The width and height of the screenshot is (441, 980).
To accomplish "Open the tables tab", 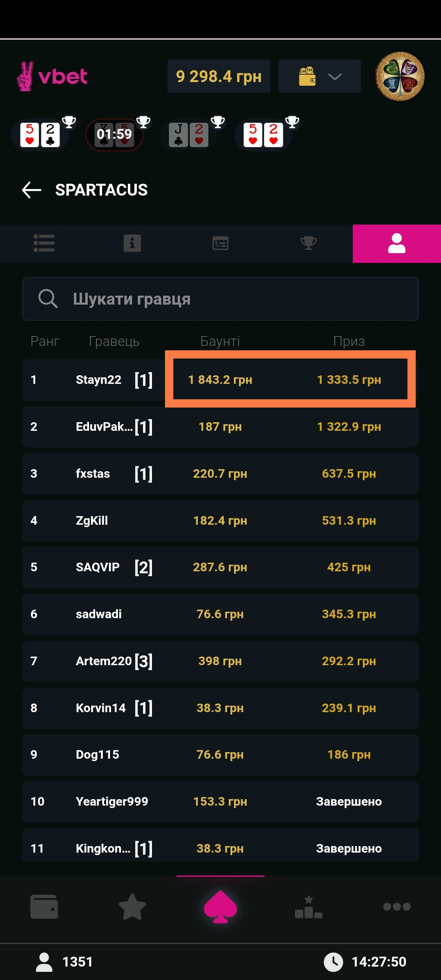I will pos(220,243).
